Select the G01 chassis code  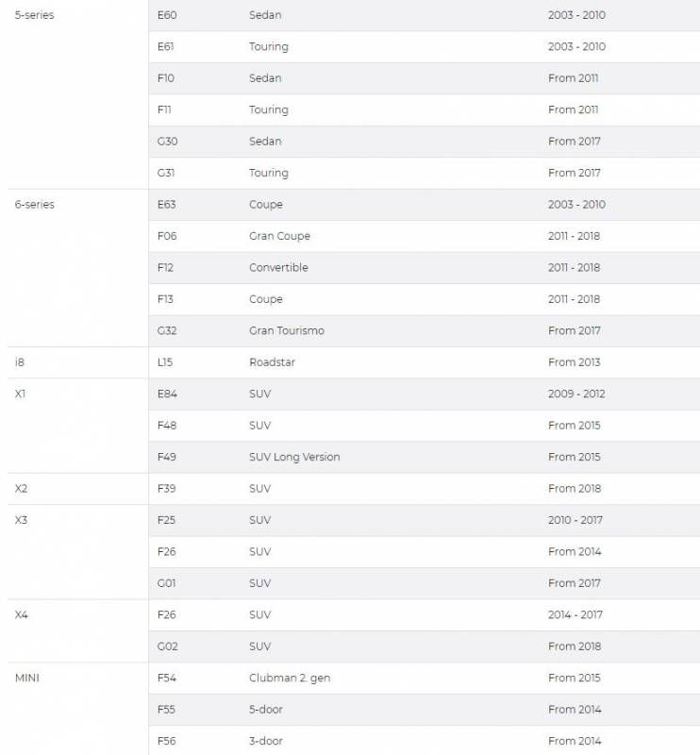click(167, 583)
